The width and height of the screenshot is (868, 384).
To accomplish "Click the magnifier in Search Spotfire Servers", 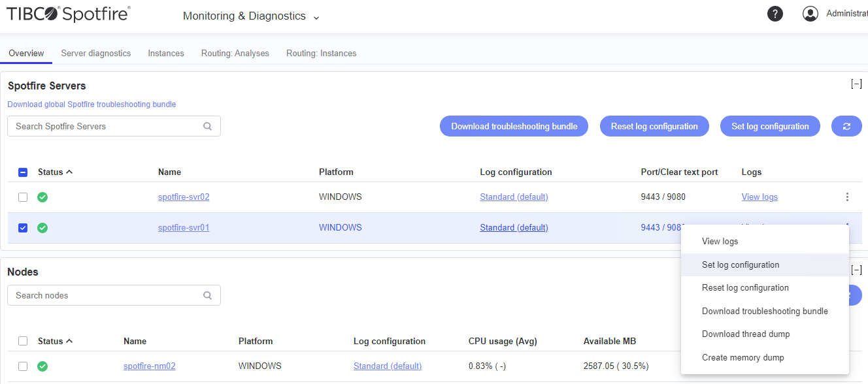I will point(208,127).
